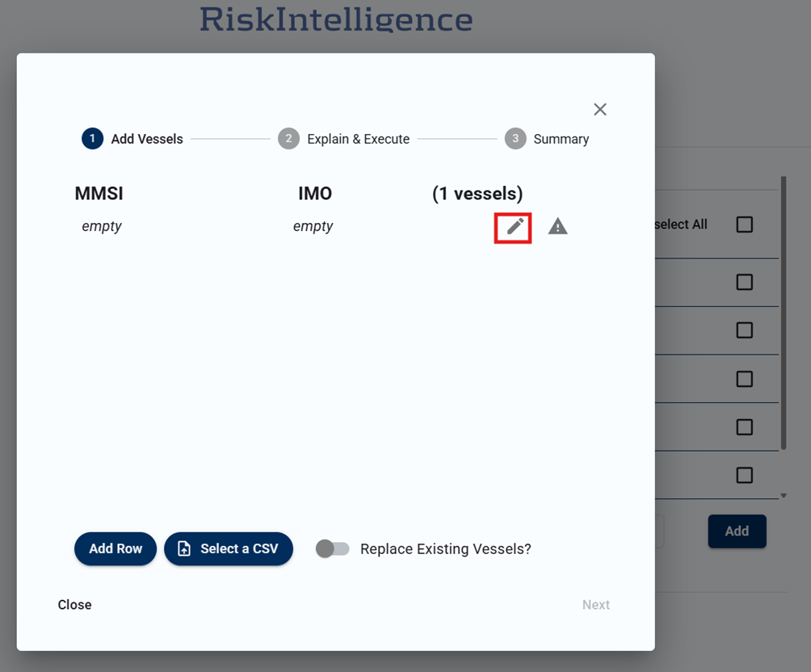Tick the first checkbox below select All
This screenshot has width=811, height=672.
click(x=744, y=282)
